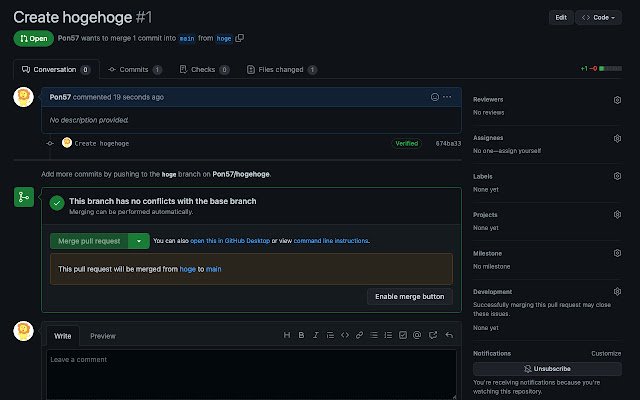Click the main base branch label
The width and height of the screenshot is (640, 400).
point(187,38)
